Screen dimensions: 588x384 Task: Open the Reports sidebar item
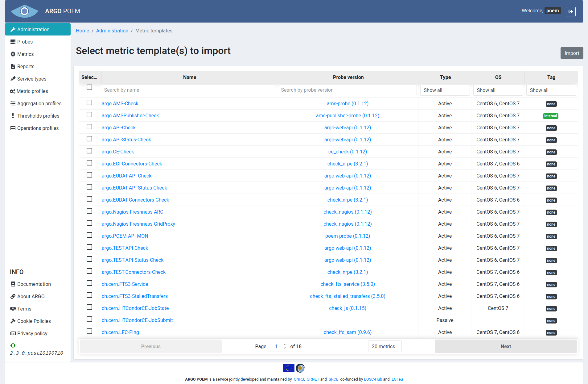click(38, 66)
